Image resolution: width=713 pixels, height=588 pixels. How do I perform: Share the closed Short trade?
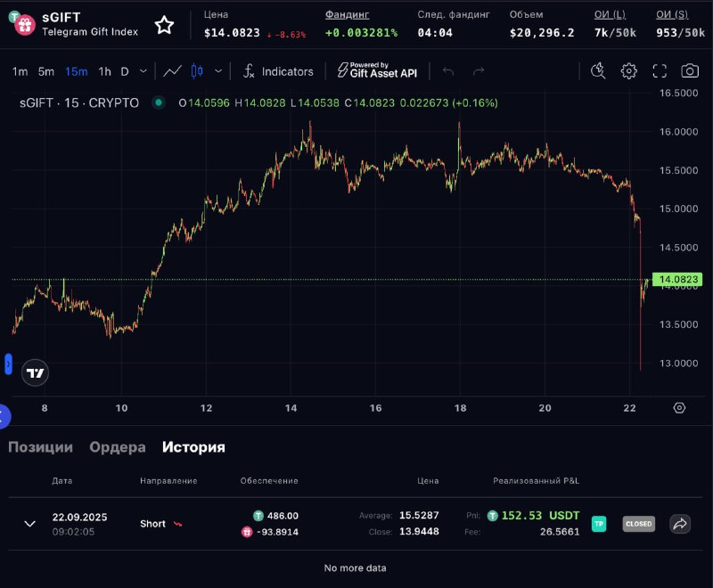(x=680, y=524)
